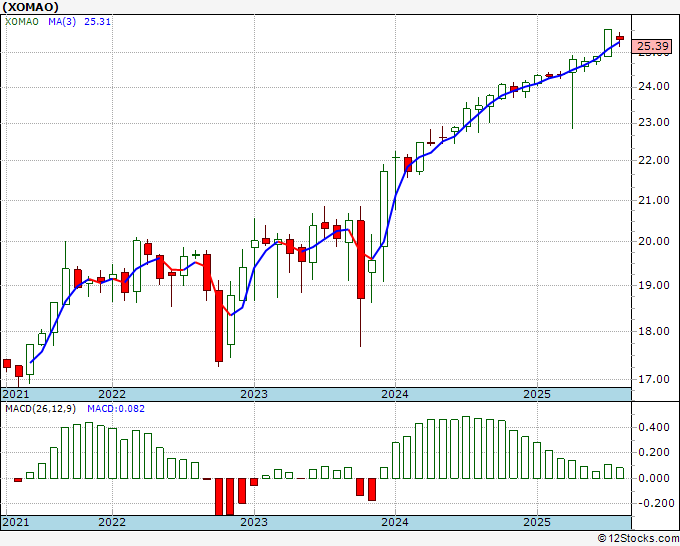
Task: Click the 20.00 price axis label
Action: [654, 242]
